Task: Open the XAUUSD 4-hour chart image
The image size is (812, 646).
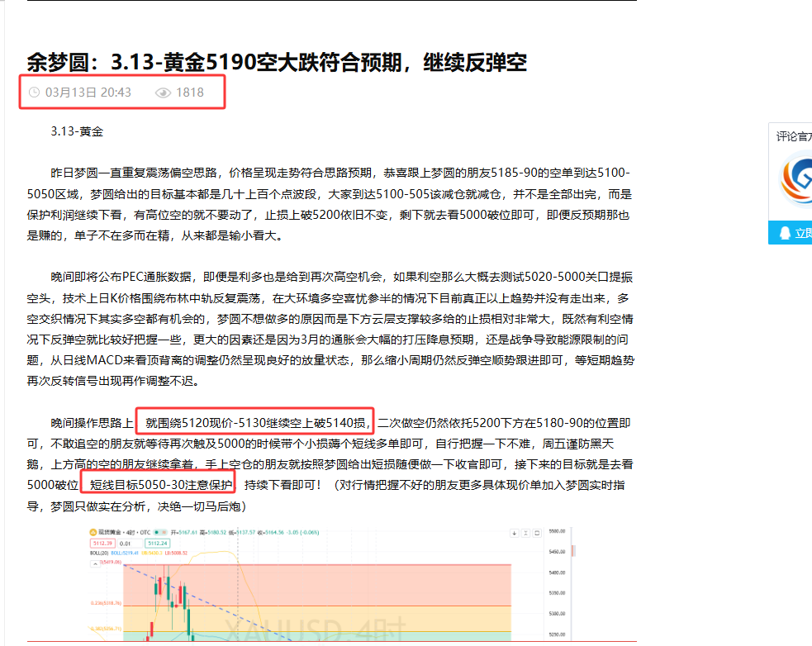Action: tap(332, 584)
